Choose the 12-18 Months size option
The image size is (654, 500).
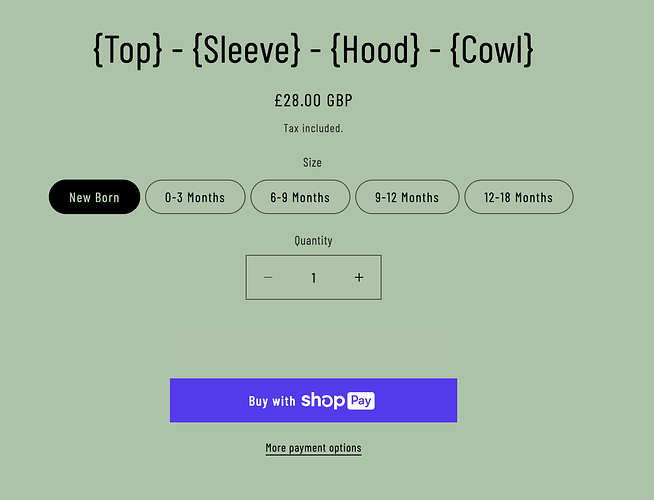518,197
